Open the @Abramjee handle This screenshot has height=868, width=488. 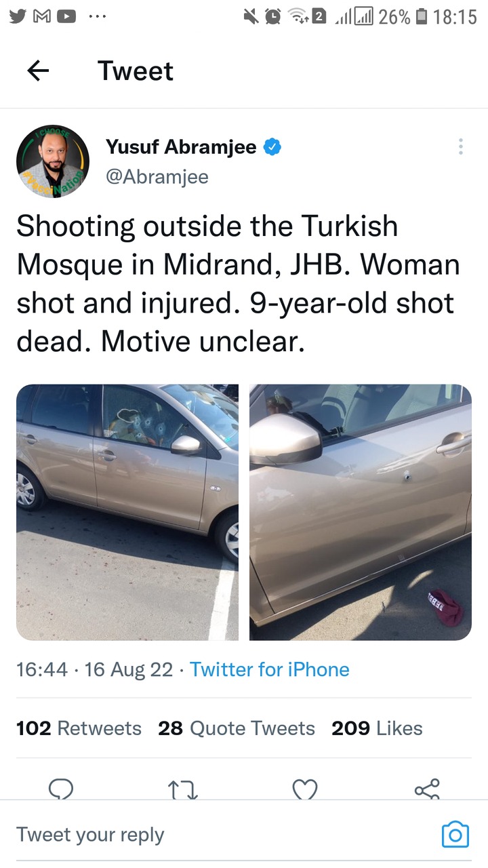pyautogui.click(x=157, y=177)
